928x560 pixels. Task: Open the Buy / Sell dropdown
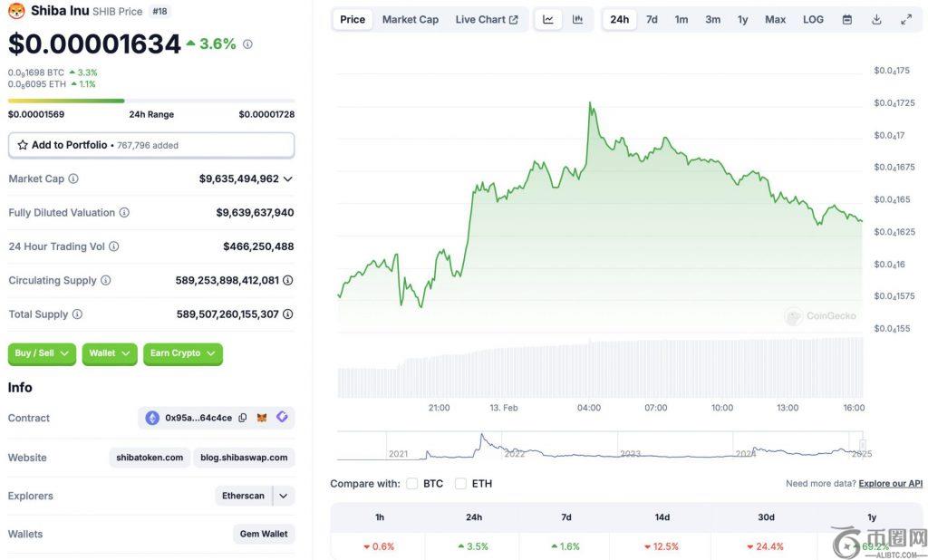pyautogui.click(x=42, y=353)
